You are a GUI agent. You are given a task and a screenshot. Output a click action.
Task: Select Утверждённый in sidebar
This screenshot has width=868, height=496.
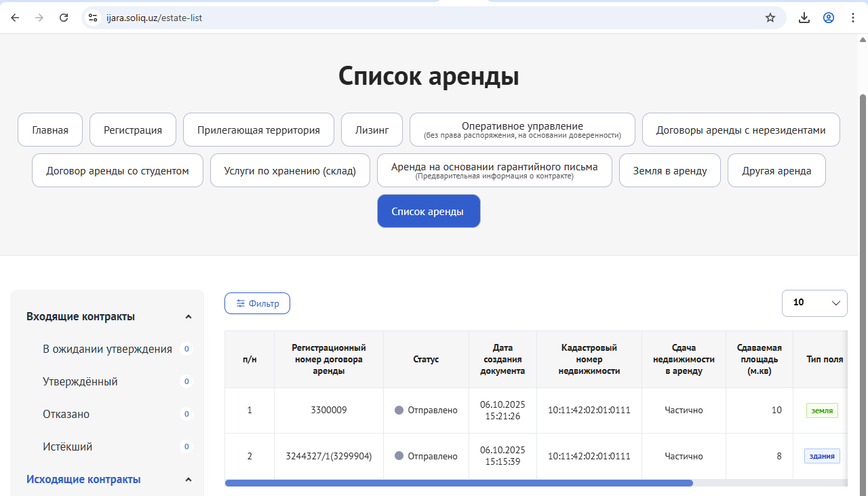coord(80,381)
